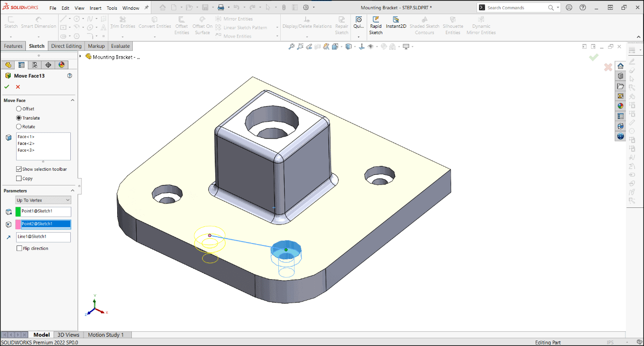Screen dimensions: 644x346
Task: Open the Display Style cube icon
Action: point(349,46)
